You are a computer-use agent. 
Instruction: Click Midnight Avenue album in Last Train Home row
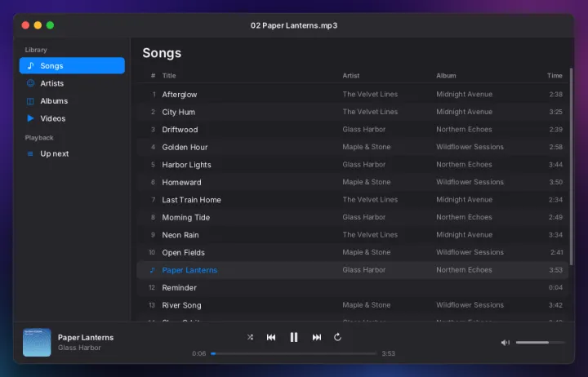[x=464, y=200]
